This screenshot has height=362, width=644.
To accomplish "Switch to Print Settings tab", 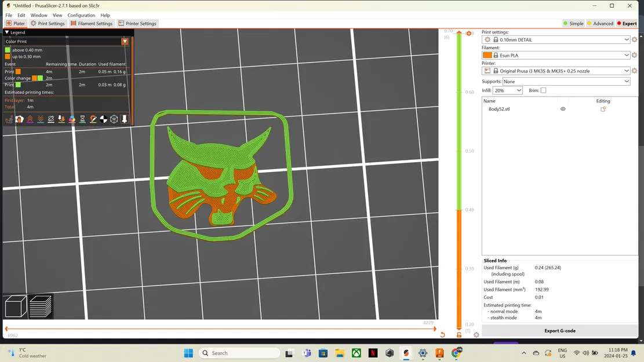I will (x=48, y=23).
